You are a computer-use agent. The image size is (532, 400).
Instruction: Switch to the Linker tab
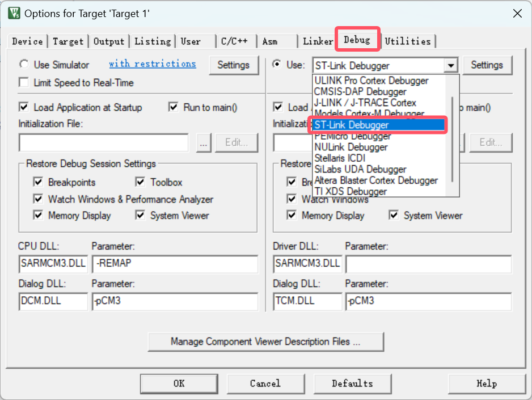point(318,41)
